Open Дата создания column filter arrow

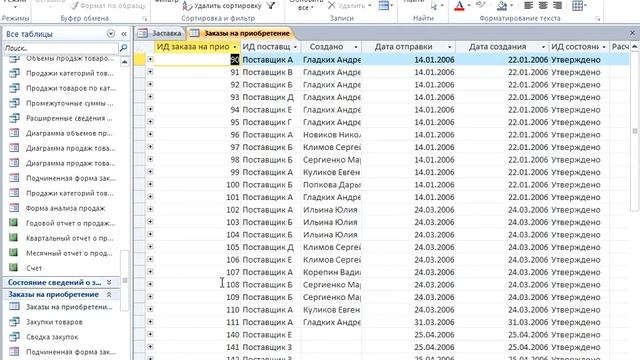point(543,47)
